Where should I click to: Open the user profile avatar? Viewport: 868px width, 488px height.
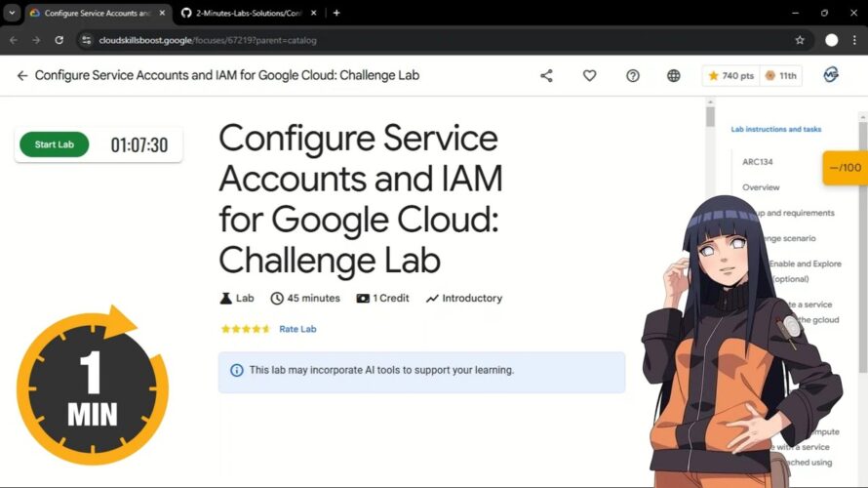pos(831,74)
